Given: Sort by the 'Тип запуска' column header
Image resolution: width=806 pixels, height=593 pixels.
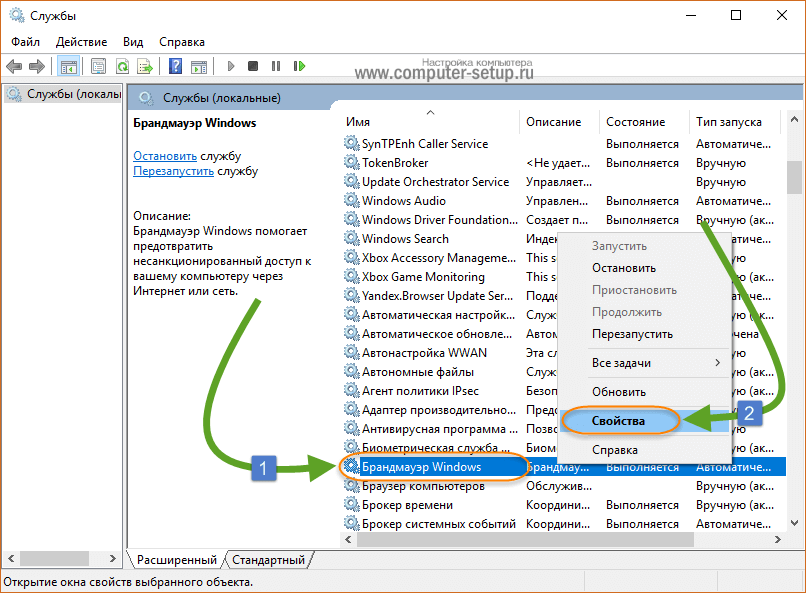Looking at the screenshot, I should coord(728,122).
